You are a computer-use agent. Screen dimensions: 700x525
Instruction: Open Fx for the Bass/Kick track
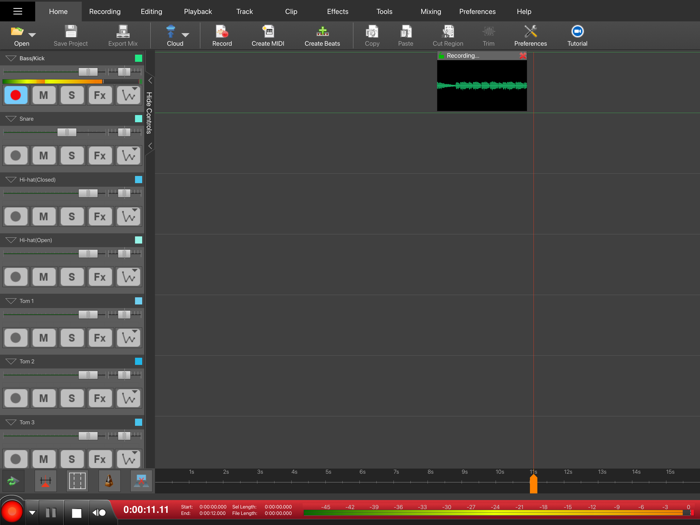pyautogui.click(x=100, y=95)
